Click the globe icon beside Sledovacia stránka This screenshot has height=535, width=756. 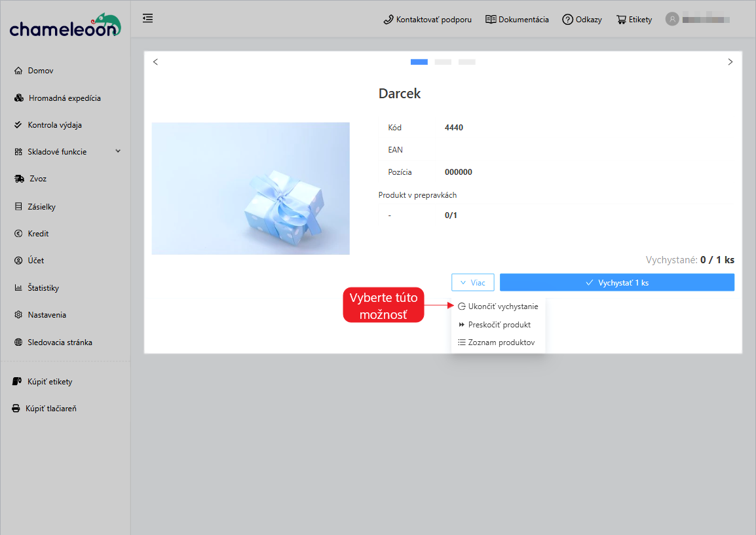(18, 342)
